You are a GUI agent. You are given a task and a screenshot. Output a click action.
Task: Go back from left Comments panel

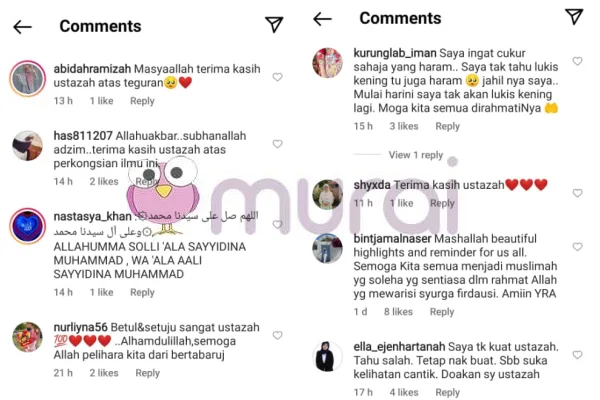click(x=22, y=27)
